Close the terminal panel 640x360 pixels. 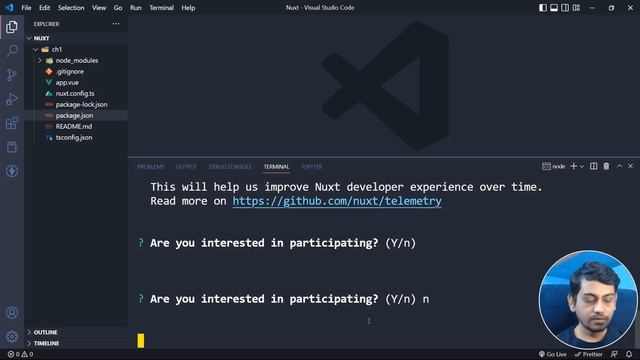click(630, 166)
